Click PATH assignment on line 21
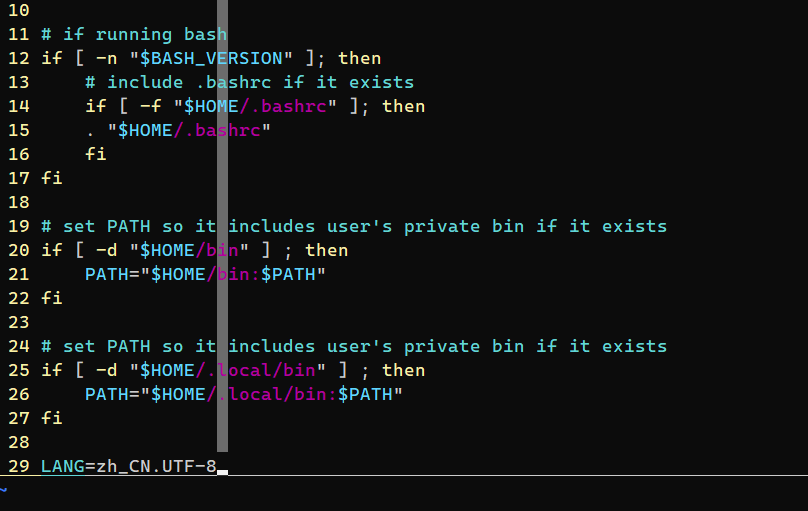Image resolution: width=808 pixels, height=511 pixels. point(205,274)
